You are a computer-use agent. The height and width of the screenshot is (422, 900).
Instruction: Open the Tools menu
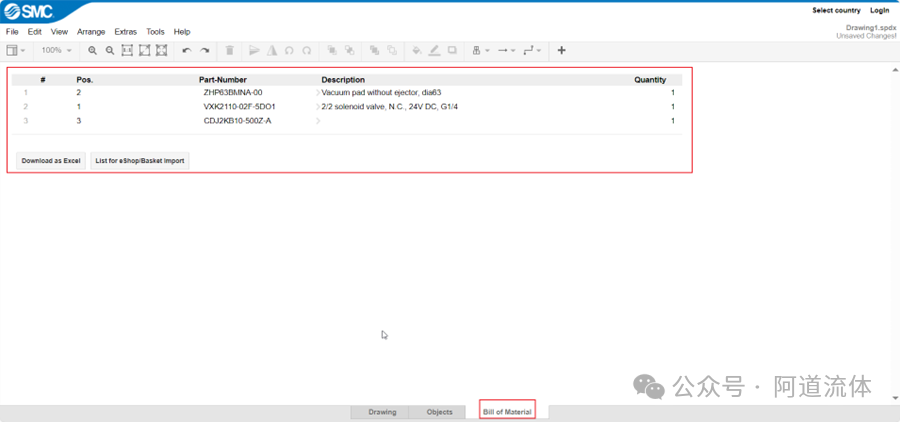click(x=155, y=32)
